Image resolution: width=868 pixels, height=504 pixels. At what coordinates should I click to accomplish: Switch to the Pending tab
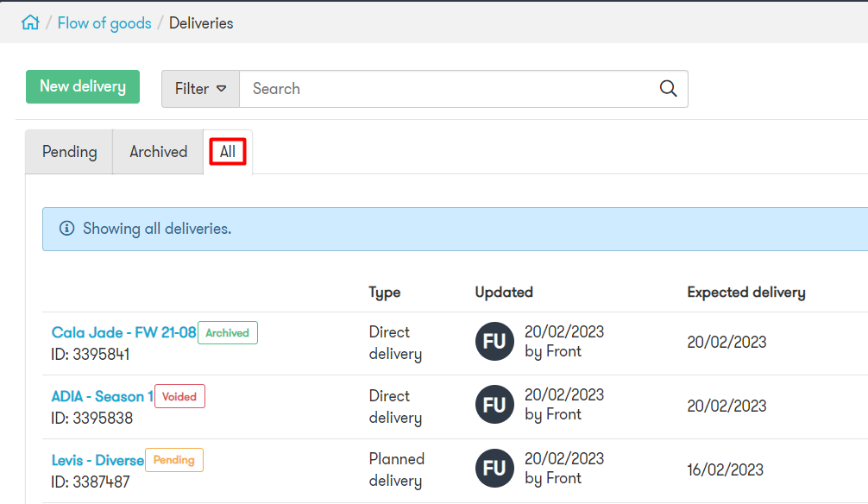69,152
